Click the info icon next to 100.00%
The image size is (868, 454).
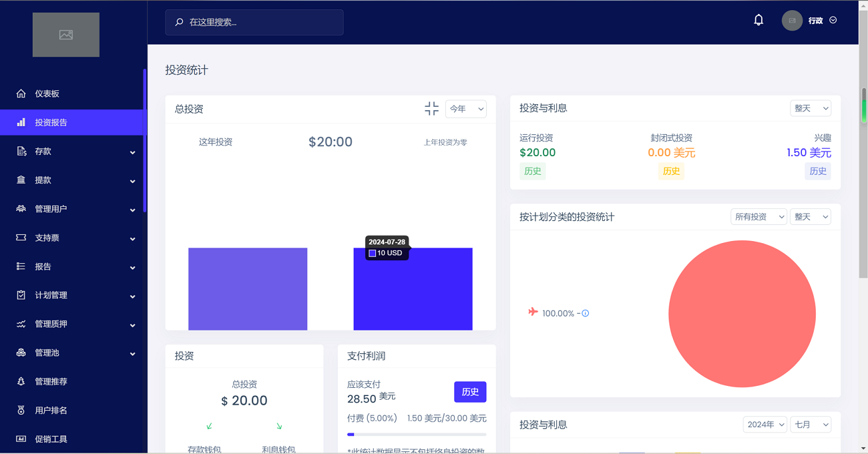point(586,313)
